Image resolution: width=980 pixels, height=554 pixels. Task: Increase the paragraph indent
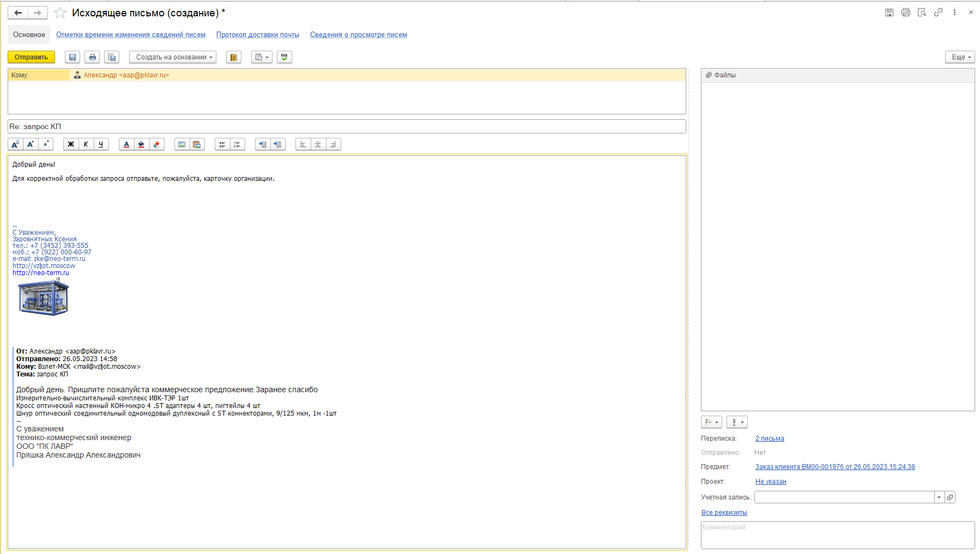pos(278,144)
